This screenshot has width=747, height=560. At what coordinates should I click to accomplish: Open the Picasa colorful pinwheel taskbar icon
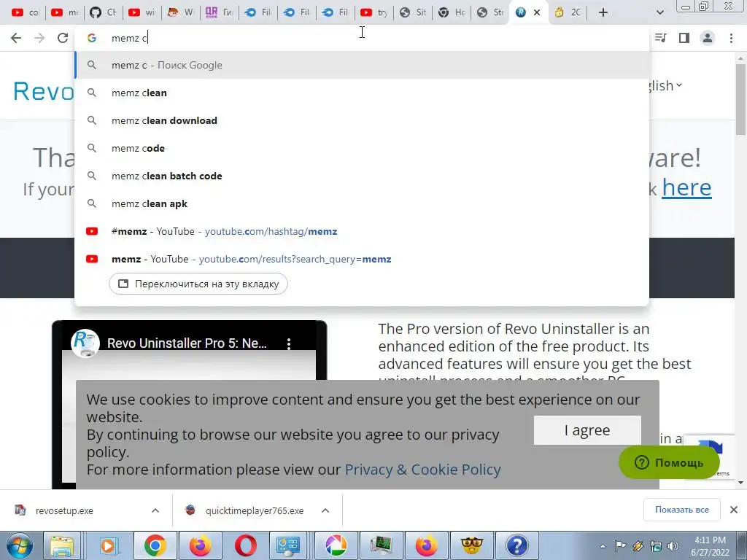[x=336, y=545]
